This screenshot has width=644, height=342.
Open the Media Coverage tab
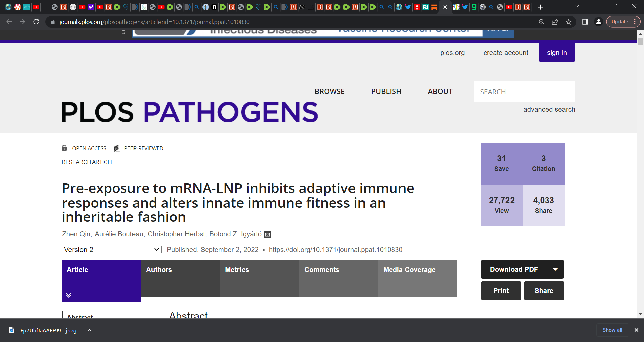coord(418,279)
